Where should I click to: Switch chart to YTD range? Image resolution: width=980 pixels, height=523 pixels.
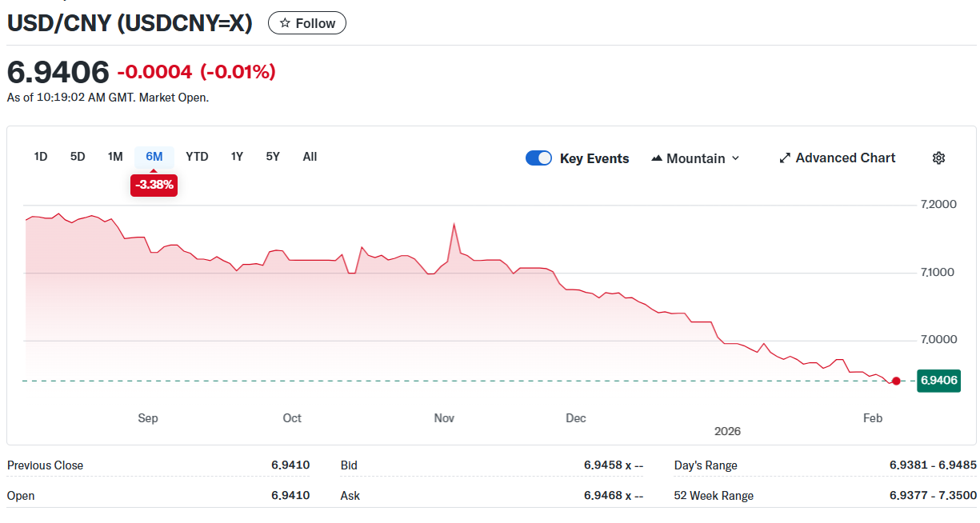point(197,157)
